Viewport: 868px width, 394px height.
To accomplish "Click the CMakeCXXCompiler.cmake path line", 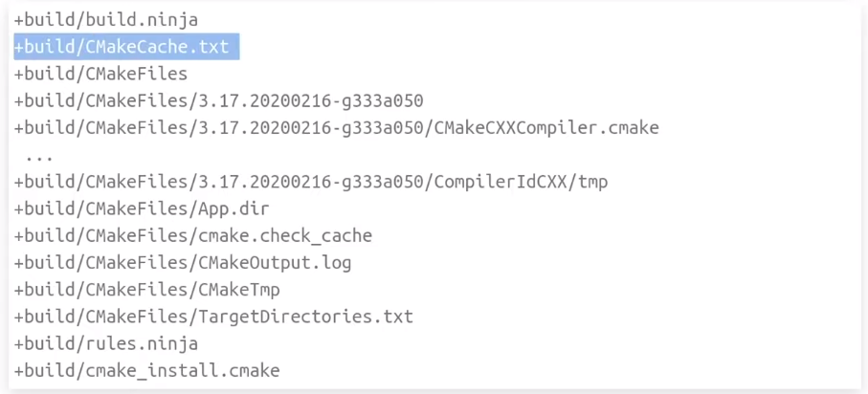I will [337, 128].
